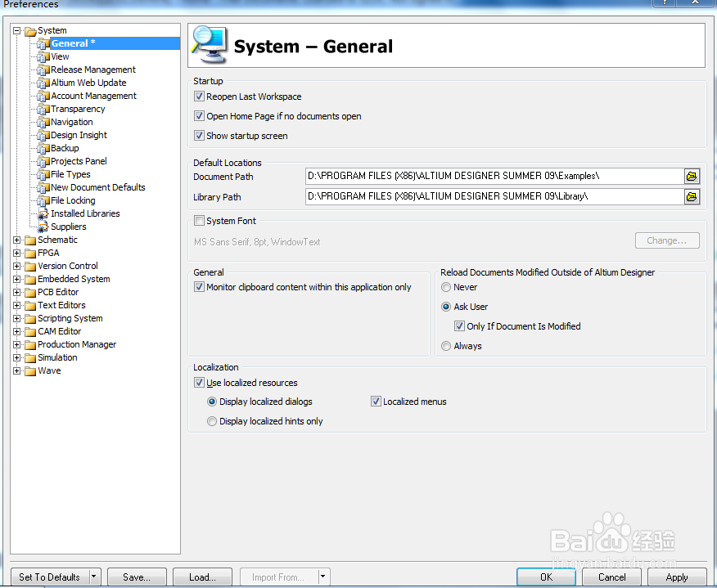Screen dimensions: 717x588
Task: Click the Account Management page icon
Action: click(43, 96)
